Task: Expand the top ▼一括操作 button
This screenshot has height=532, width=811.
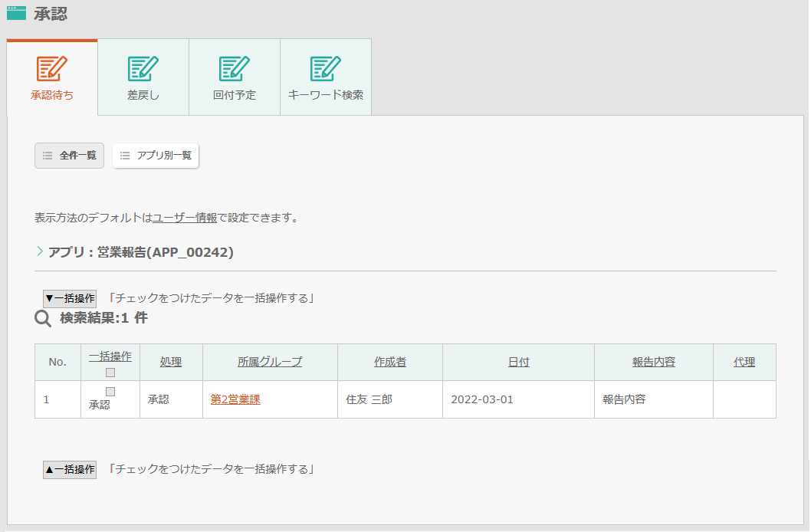Action: pyautogui.click(x=70, y=298)
